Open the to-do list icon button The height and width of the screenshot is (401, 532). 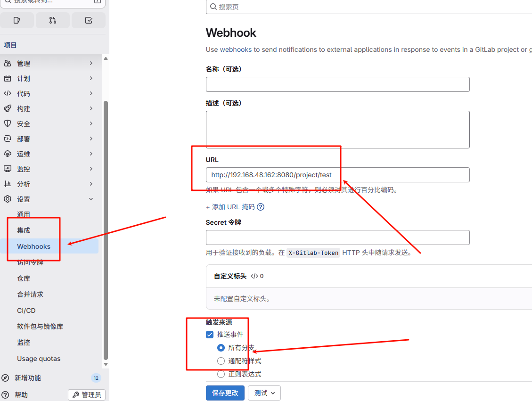point(89,20)
